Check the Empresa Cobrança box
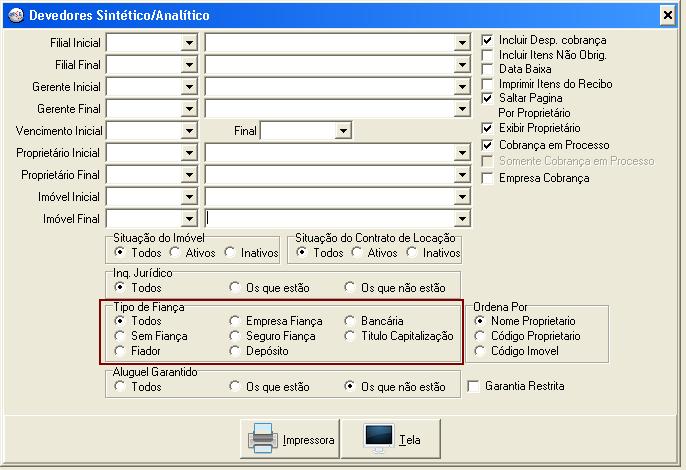Screen dimensions: 686x470 click(487, 178)
